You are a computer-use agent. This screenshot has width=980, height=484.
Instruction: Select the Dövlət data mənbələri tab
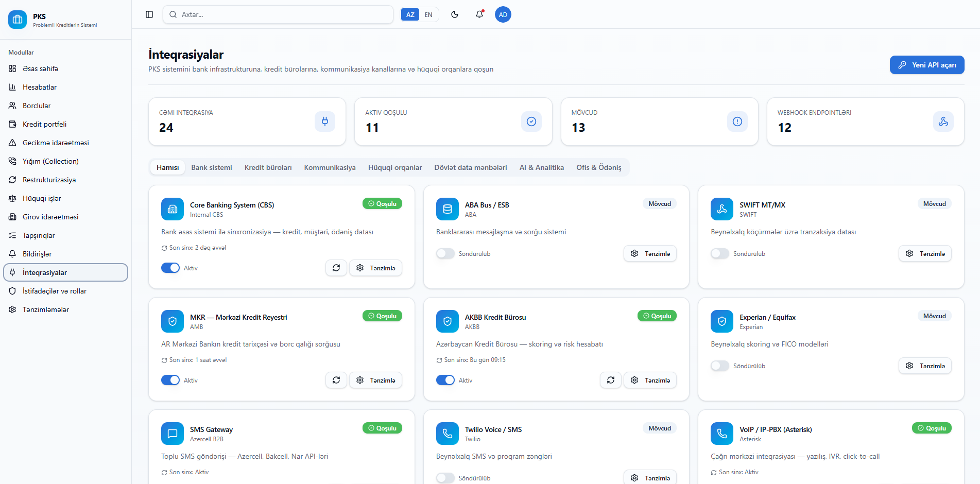click(x=471, y=167)
